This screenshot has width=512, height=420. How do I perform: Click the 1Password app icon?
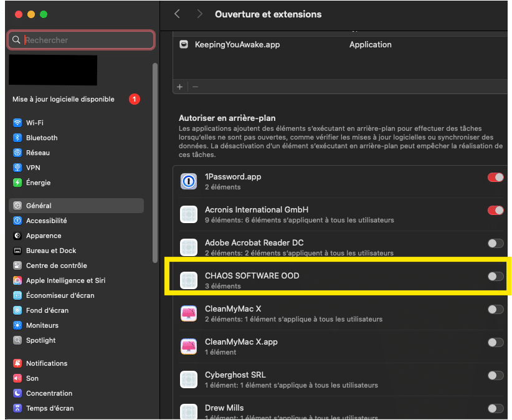pos(189,181)
